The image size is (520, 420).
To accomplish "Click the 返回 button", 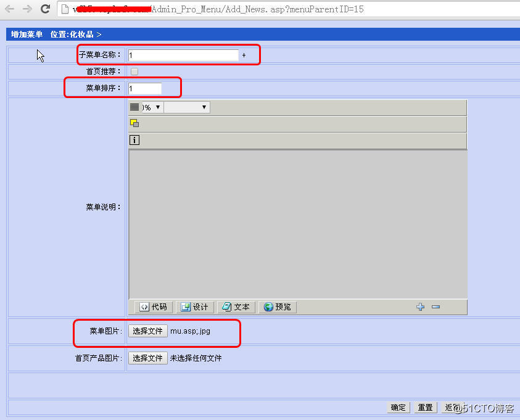I will (452, 408).
